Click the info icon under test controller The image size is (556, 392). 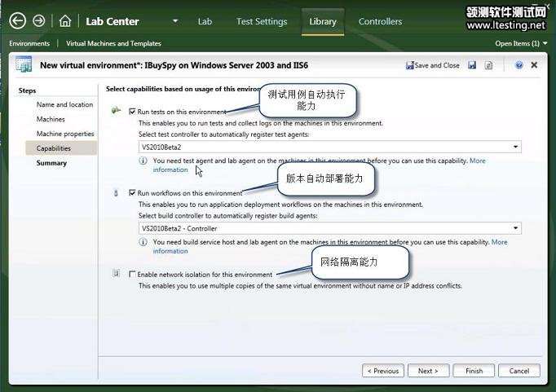(143, 161)
